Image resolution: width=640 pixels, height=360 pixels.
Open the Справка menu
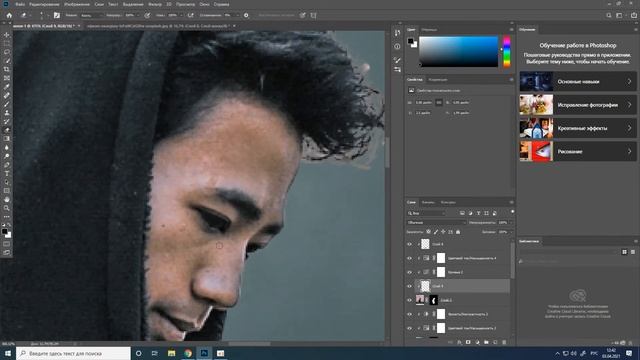(221, 4)
